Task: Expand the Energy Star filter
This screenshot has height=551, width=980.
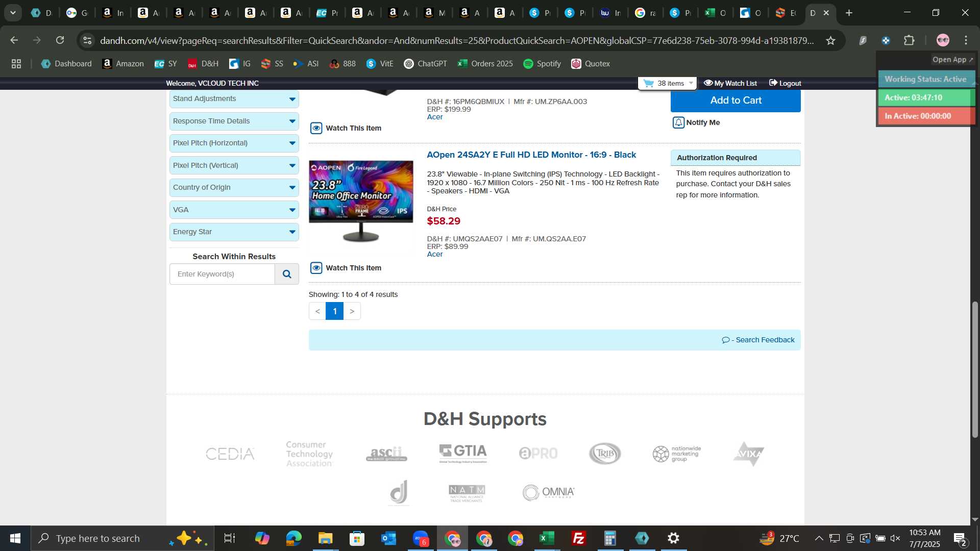Action: click(234, 232)
